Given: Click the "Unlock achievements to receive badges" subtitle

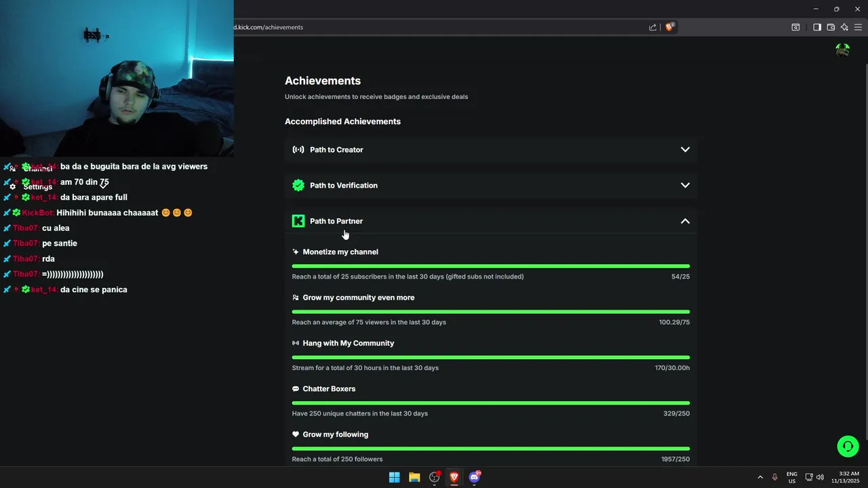Looking at the screenshot, I should (376, 97).
